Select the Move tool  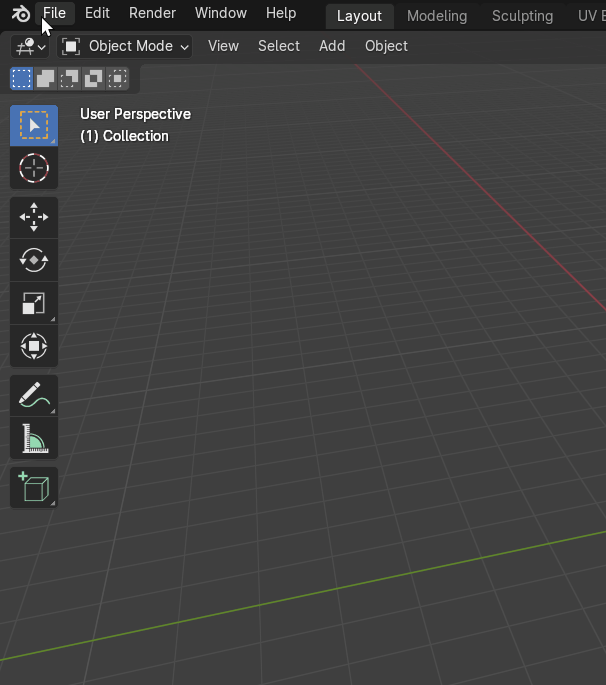point(34,217)
